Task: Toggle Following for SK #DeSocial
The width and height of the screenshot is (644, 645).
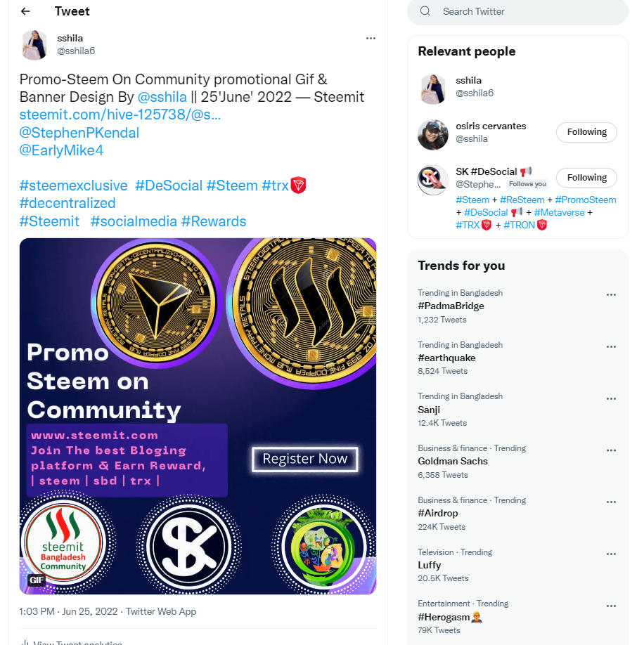Action: (x=586, y=178)
